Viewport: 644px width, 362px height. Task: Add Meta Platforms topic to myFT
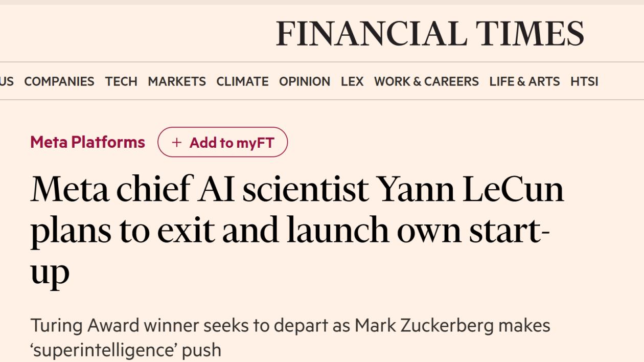click(222, 143)
